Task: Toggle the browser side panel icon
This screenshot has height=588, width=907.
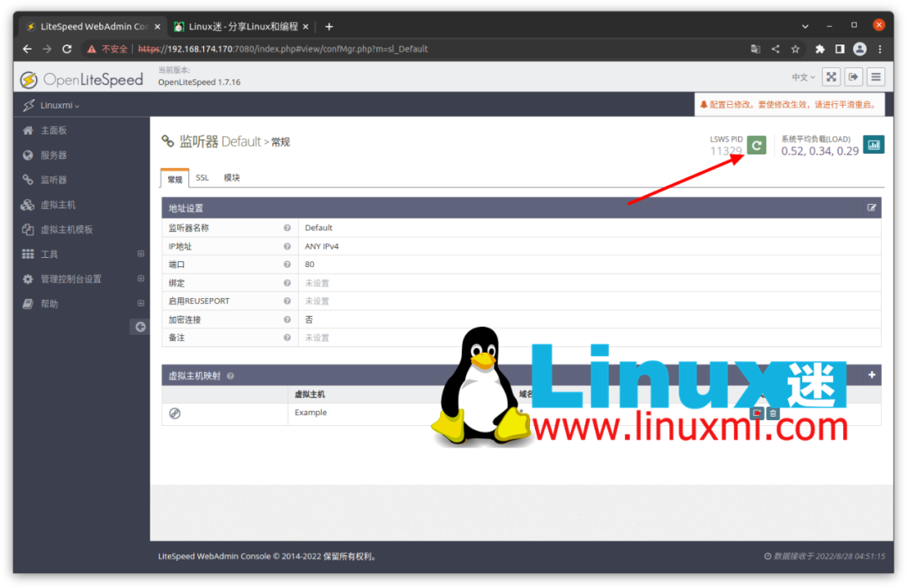Action: tap(839, 50)
